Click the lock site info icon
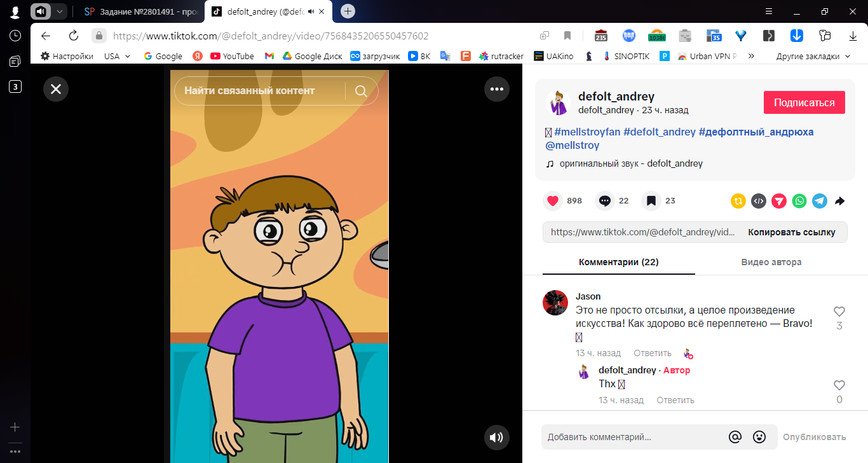 coord(98,36)
